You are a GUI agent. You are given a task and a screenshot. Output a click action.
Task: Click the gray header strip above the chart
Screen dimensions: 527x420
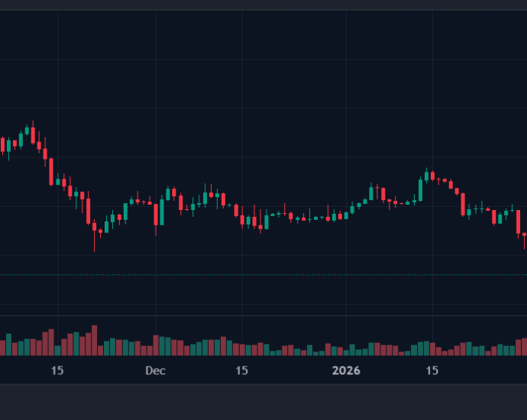(x=263, y=5)
